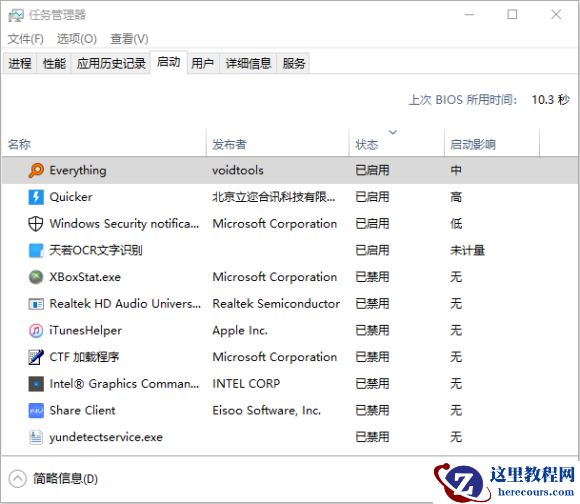Image resolution: width=580 pixels, height=504 pixels.
Task: Click Eisoo Software, Inc. publisher cell
Action: [266, 410]
